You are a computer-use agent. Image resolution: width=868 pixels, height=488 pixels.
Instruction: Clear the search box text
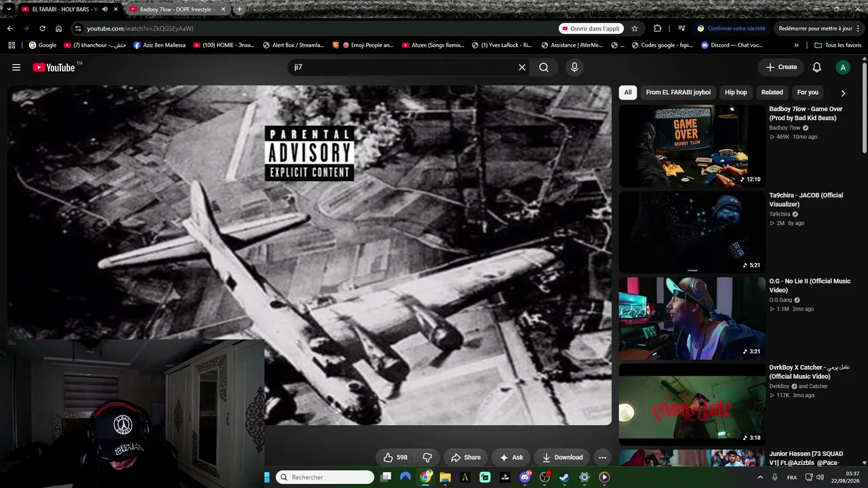point(522,67)
